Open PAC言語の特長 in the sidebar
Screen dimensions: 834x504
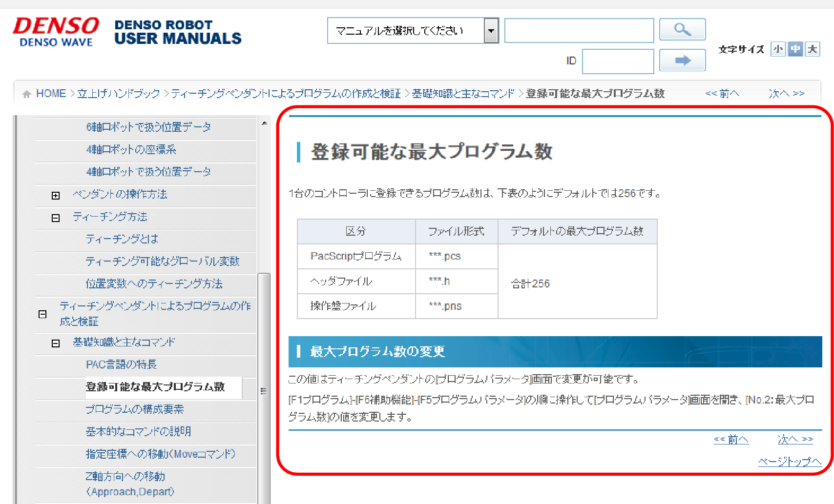coord(121,364)
